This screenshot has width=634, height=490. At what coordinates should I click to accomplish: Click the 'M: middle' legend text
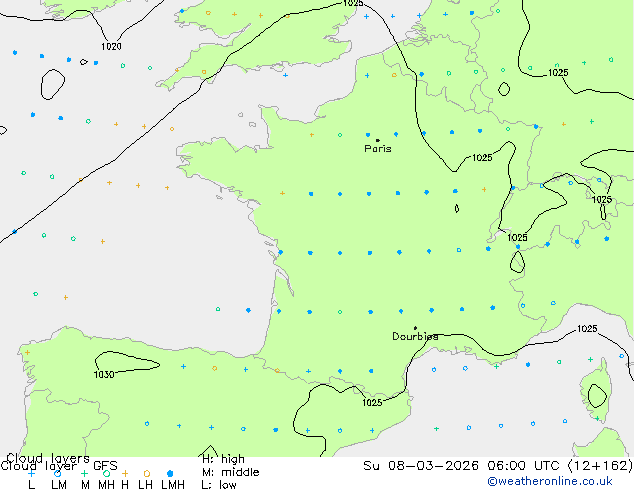coord(230,472)
